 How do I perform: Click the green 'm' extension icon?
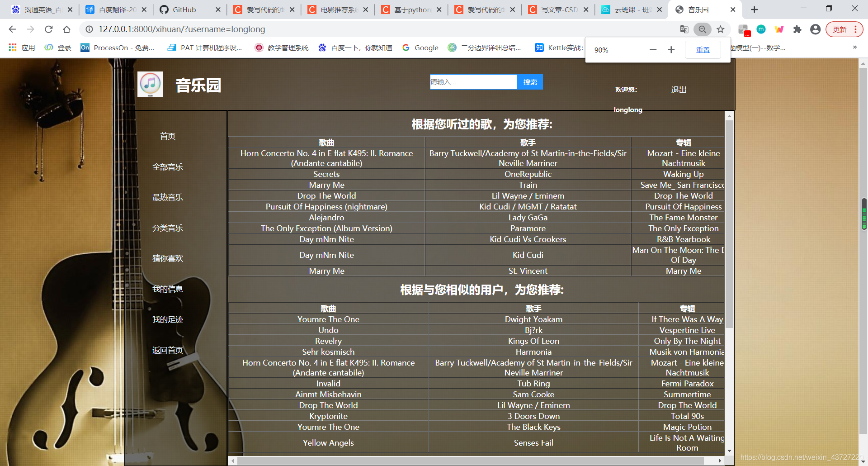coord(761,29)
